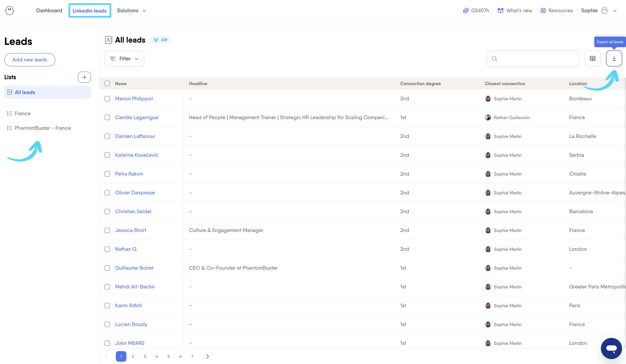This screenshot has height=364, width=626.
Task: Click the Location column header
Action: 578,83
